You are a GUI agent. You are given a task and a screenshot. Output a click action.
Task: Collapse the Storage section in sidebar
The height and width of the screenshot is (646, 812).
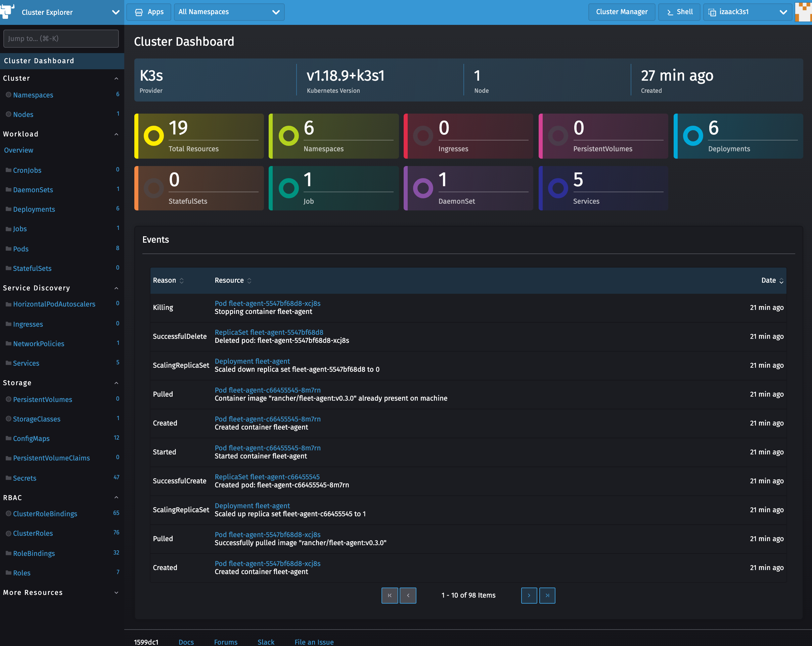(116, 382)
